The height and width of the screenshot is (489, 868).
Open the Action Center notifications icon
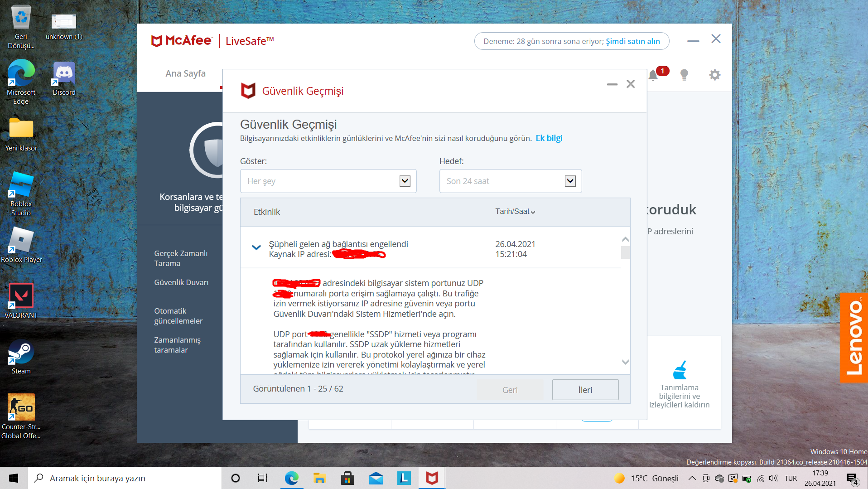point(852,479)
